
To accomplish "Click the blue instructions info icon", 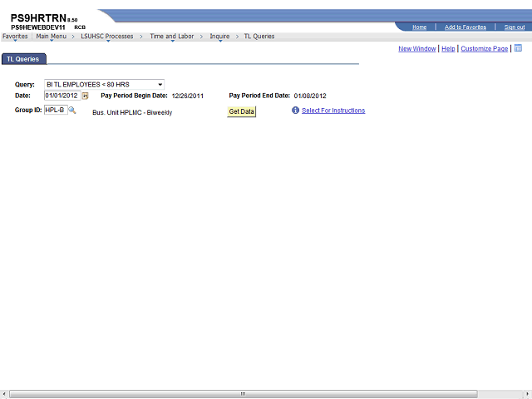I will (x=295, y=111).
